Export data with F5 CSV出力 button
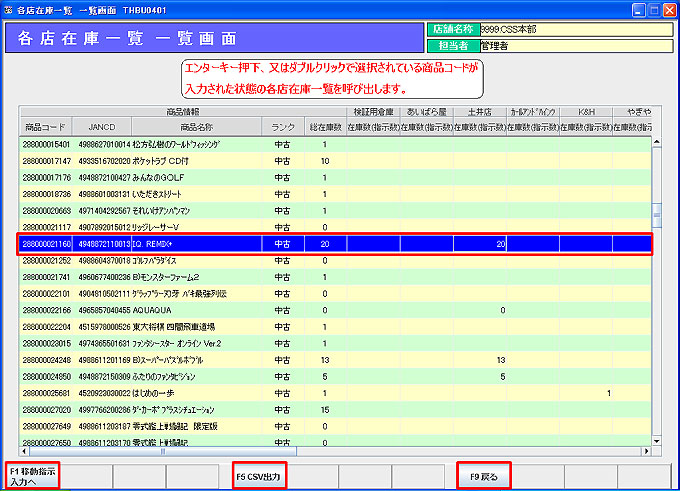Viewport: 680px width, 491px height. (x=272, y=476)
